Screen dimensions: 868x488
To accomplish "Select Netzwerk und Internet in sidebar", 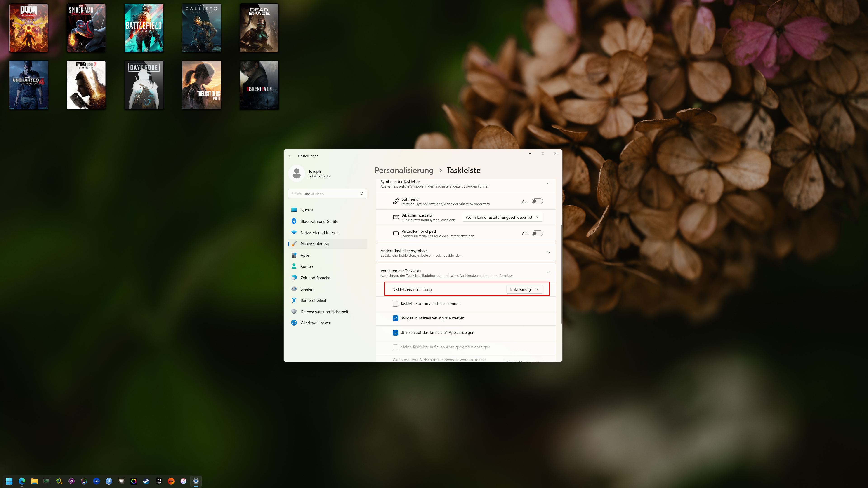I will (320, 233).
